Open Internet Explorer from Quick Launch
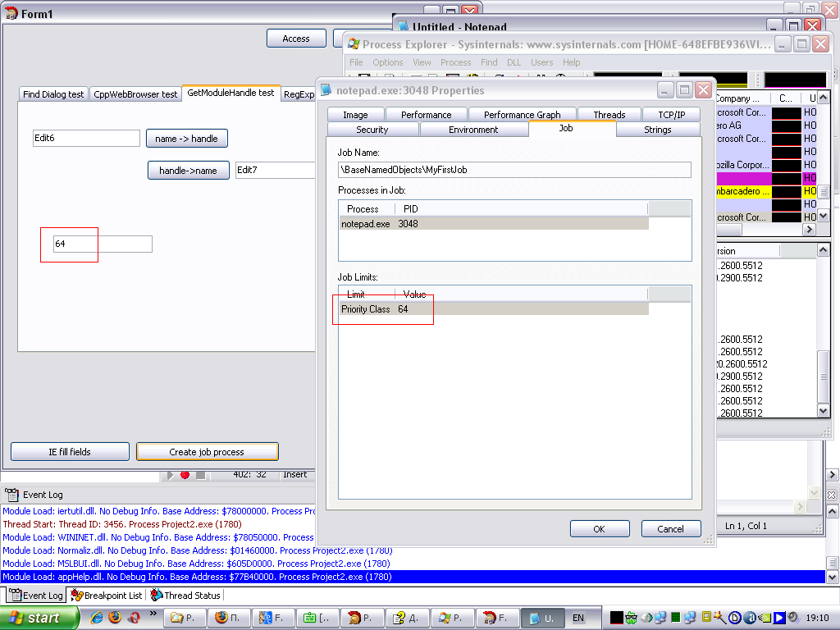 [97, 618]
